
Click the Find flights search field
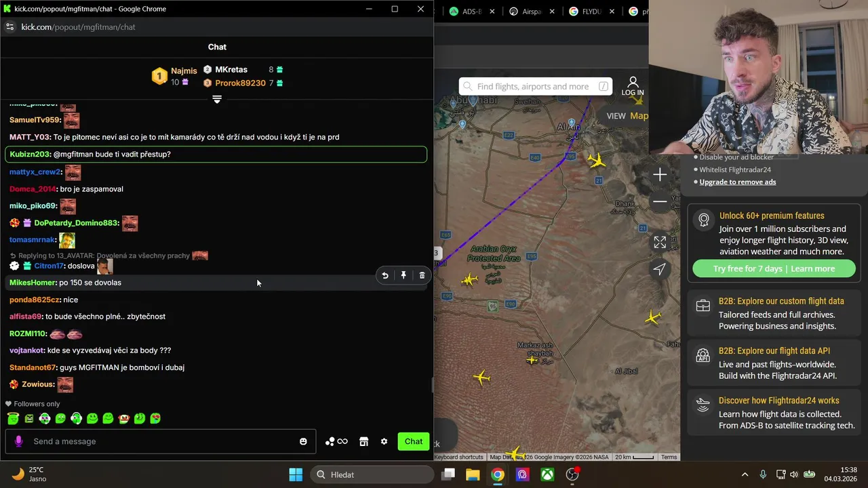[536, 86]
